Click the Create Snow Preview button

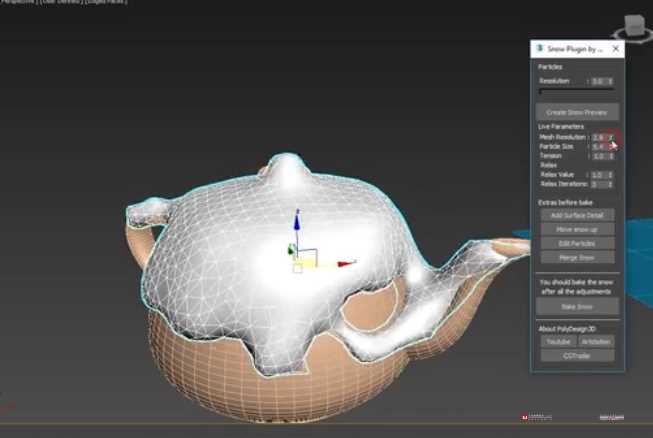577,112
